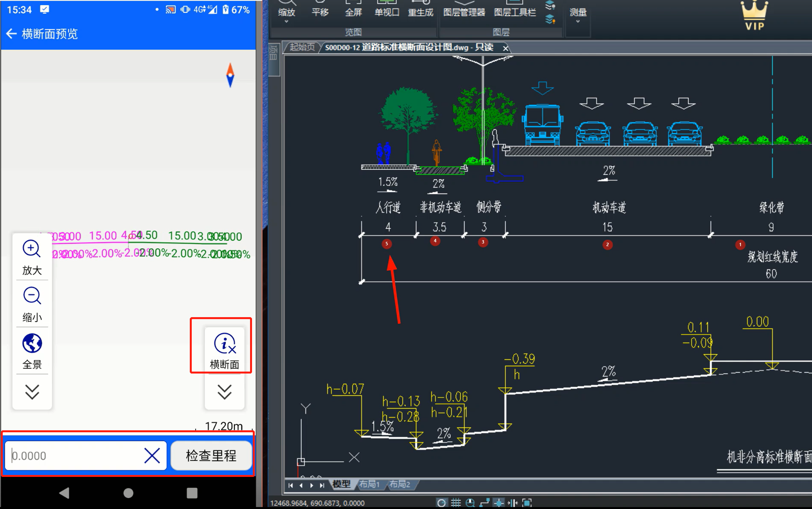The height and width of the screenshot is (509, 812).
Task: Zoom in with the 放大 button
Action: (x=32, y=257)
